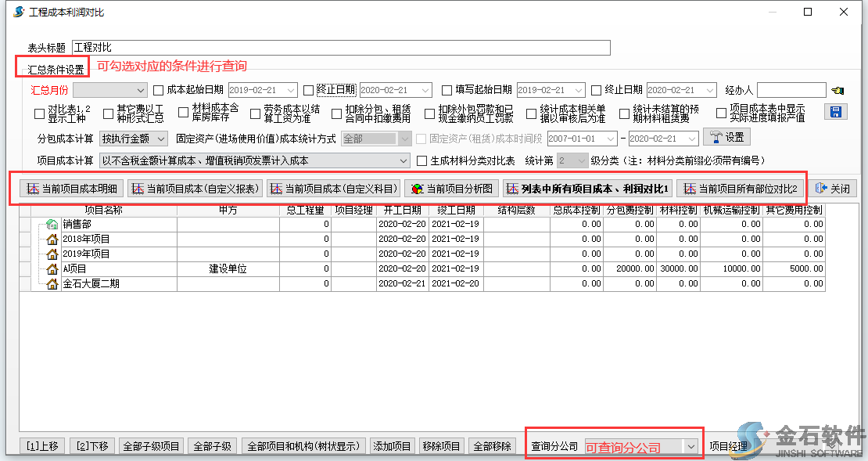Click the blue save icon for conditions

(836, 112)
